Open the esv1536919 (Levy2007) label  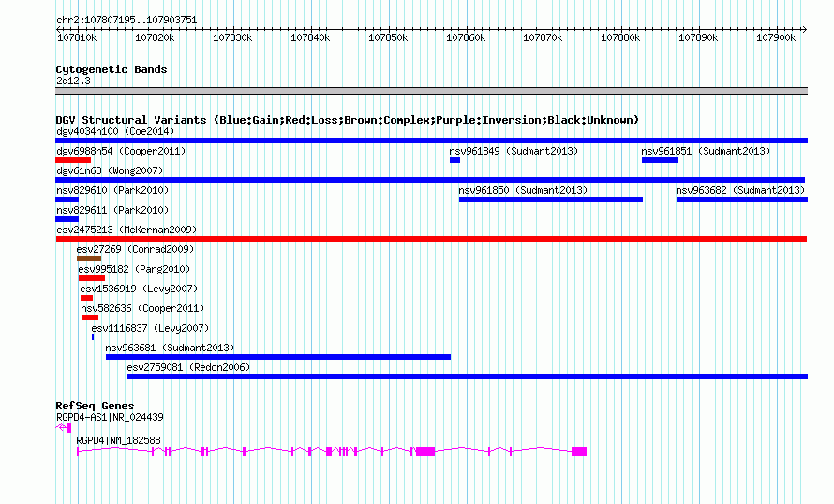(x=139, y=289)
